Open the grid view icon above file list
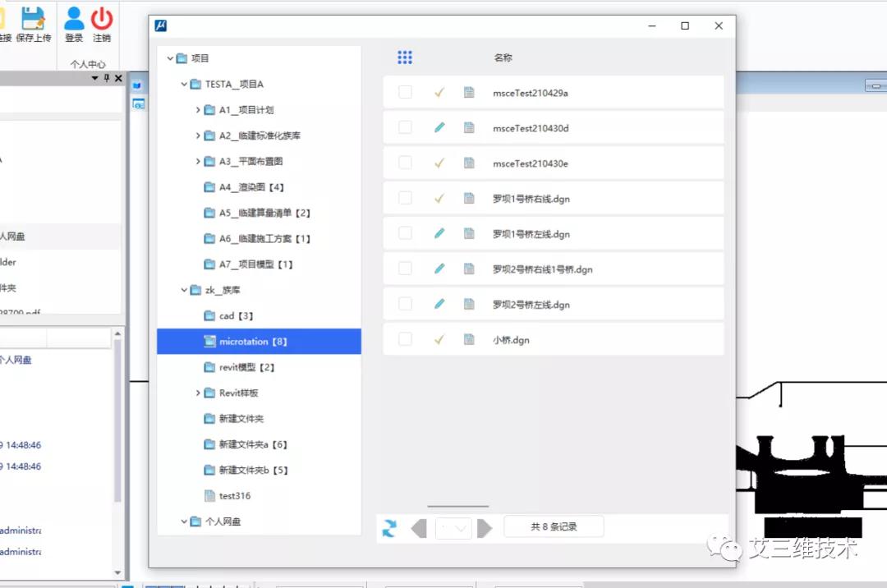This screenshot has width=887, height=588. 405,57
